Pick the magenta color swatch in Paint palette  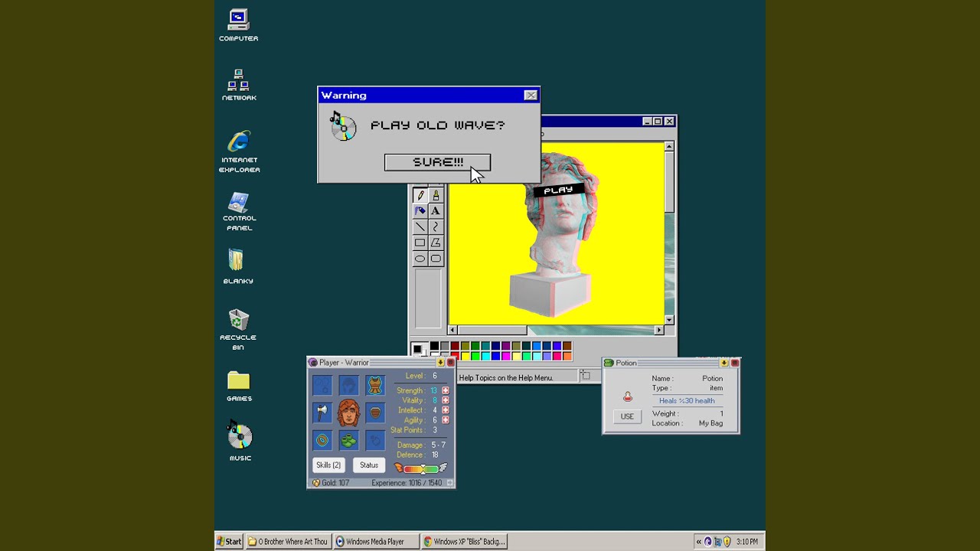coord(505,356)
